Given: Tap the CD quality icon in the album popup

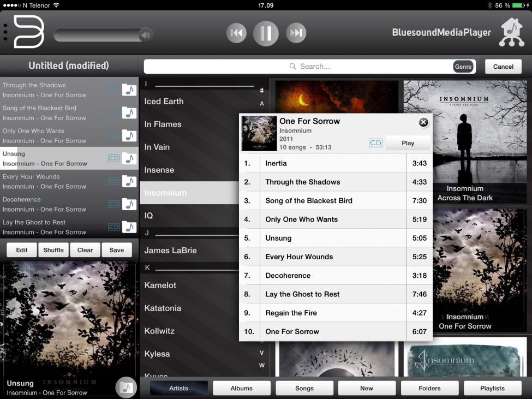Looking at the screenshot, I should [x=375, y=143].
